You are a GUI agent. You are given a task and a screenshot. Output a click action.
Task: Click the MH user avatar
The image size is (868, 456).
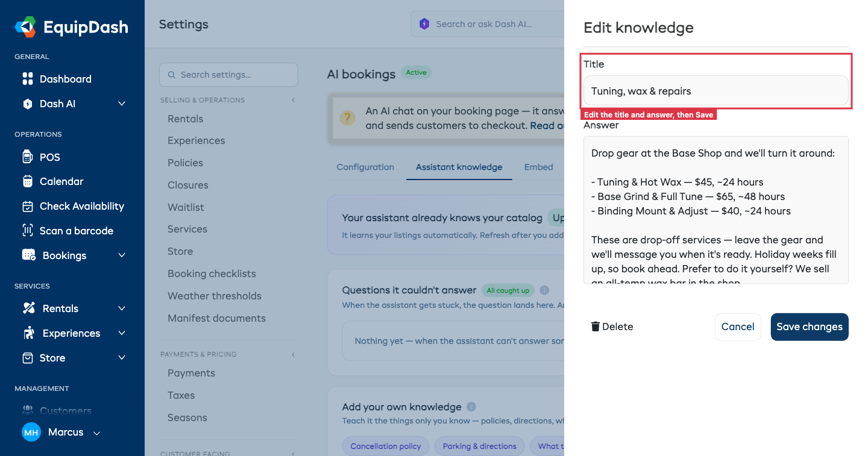pos(31,433)
